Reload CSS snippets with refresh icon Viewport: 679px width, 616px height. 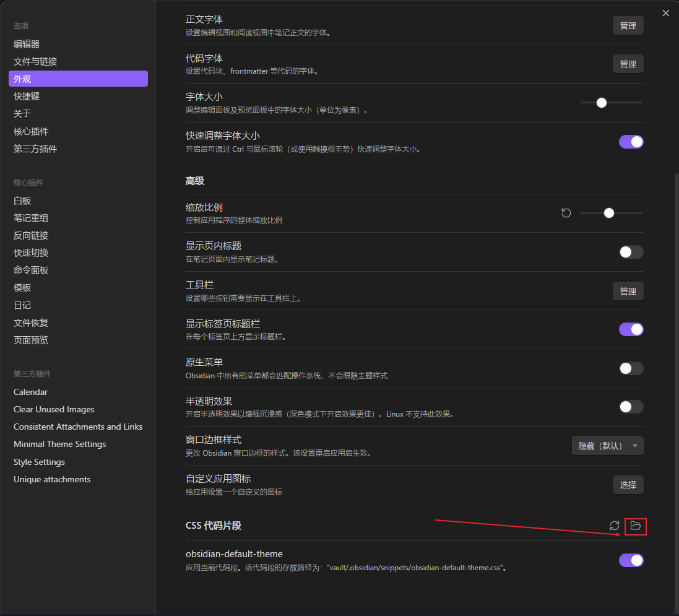pos(614,526)
